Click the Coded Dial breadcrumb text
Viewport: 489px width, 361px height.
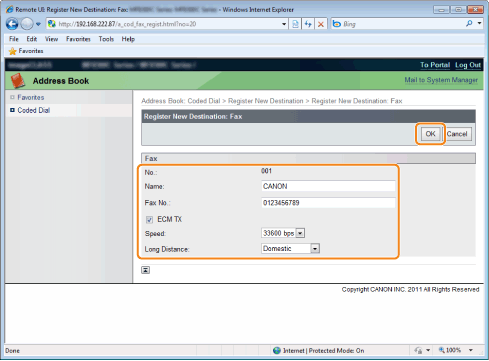pyautogui.click(x=204, y=101)
